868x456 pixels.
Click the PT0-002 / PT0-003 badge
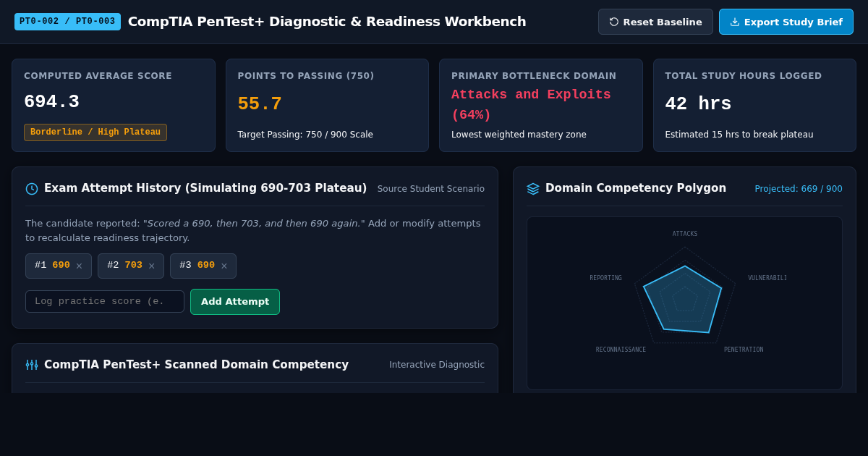67,22
